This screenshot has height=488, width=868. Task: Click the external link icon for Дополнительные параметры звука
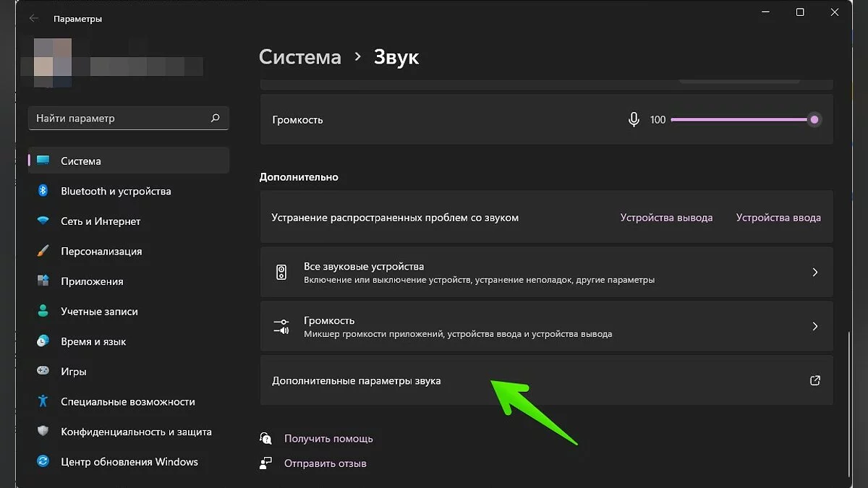814,380
